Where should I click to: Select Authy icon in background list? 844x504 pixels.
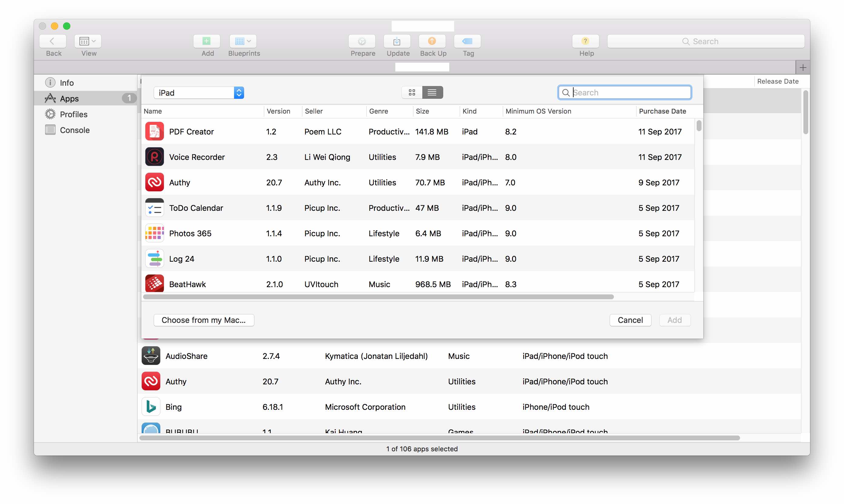click(151, 381)
